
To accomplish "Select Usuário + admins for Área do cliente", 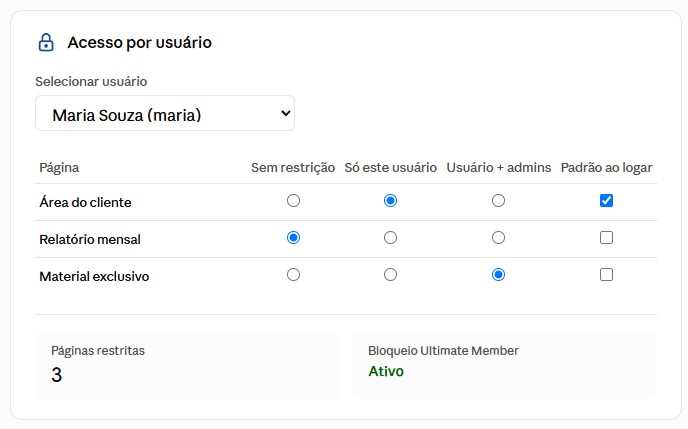I will pyautogui.click(x=498, y=200).
